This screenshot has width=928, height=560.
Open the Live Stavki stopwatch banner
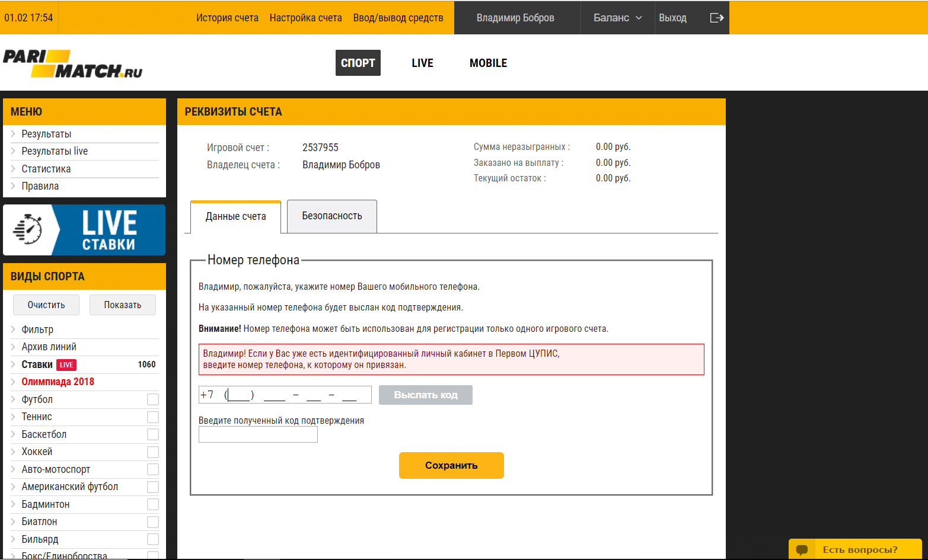point(84,230)
